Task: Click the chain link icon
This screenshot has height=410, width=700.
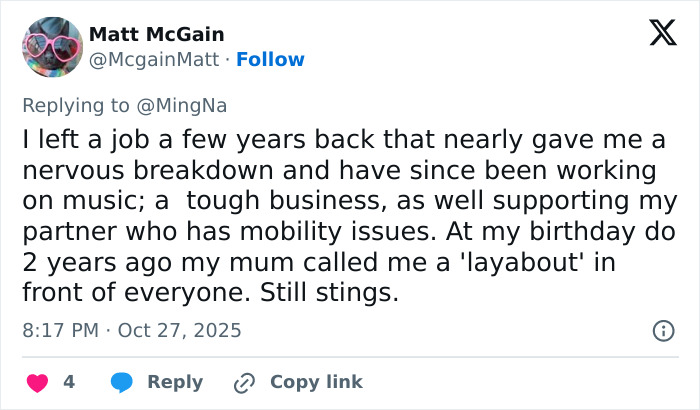Action: [x=244, y=382]
